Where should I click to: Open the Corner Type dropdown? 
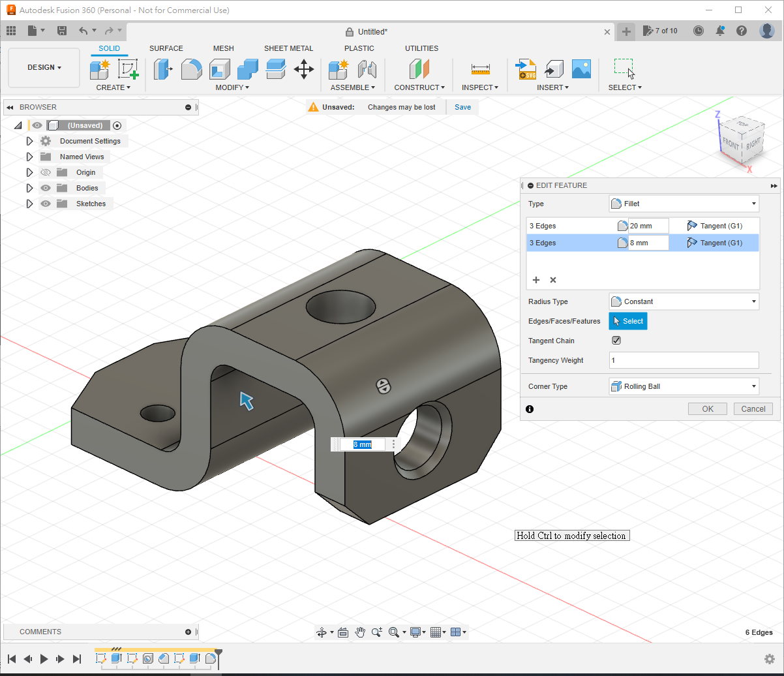[x=684, y=386]
